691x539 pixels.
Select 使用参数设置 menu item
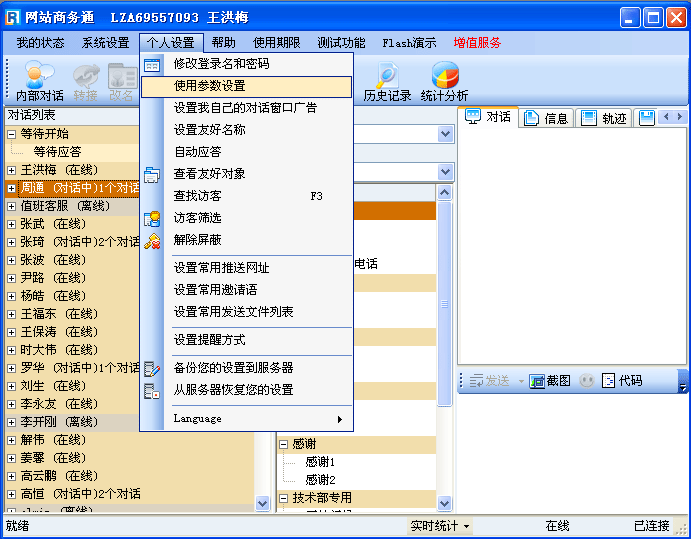[209, 86]
